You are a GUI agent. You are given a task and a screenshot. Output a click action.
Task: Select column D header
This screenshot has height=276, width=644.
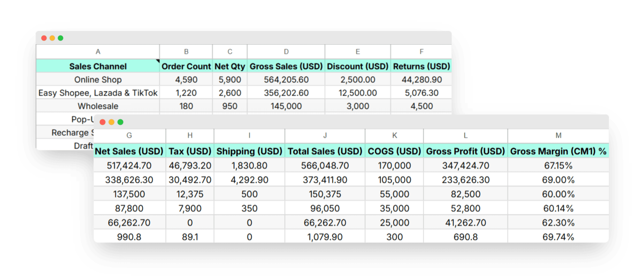pyautogui.click(x=286, y=52)
